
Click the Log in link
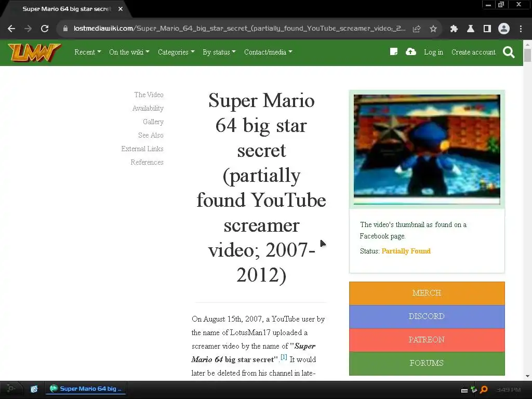point(434,52)
